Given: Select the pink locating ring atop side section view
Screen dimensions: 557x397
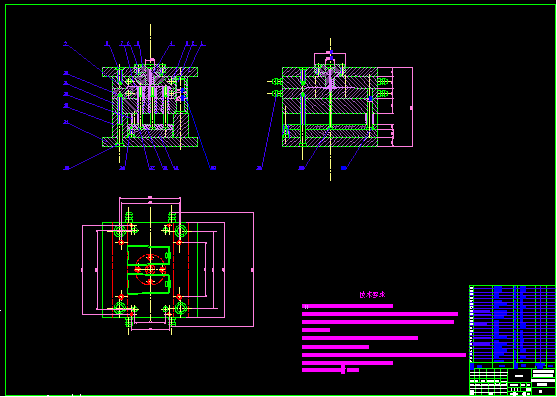Looking at the screenshot, I should click(x=330, y=59).
